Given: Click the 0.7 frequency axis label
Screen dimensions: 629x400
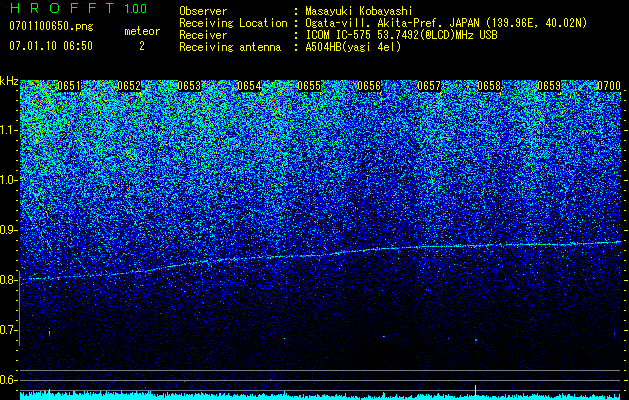Looking at the screenshot, I should [x=9, y=330].
